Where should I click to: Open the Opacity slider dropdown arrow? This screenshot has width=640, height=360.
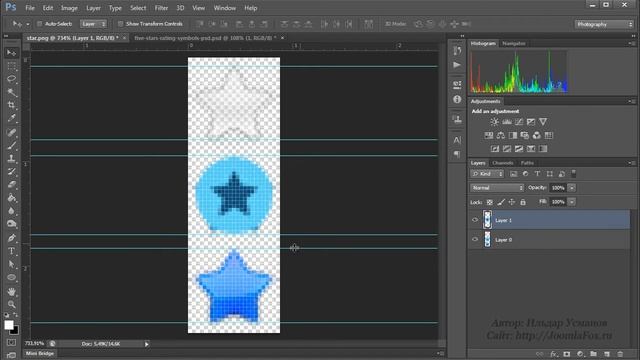point(572,188)
